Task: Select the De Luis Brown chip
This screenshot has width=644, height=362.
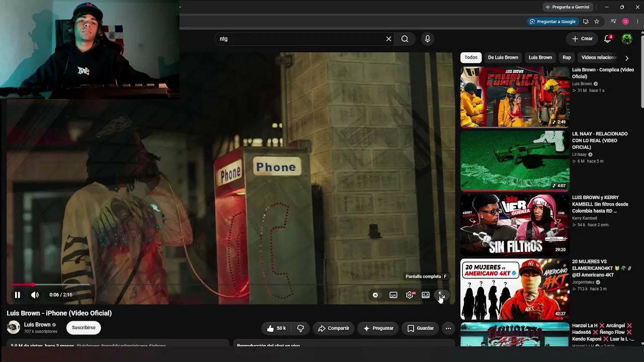Action: [x=503, y=57]
